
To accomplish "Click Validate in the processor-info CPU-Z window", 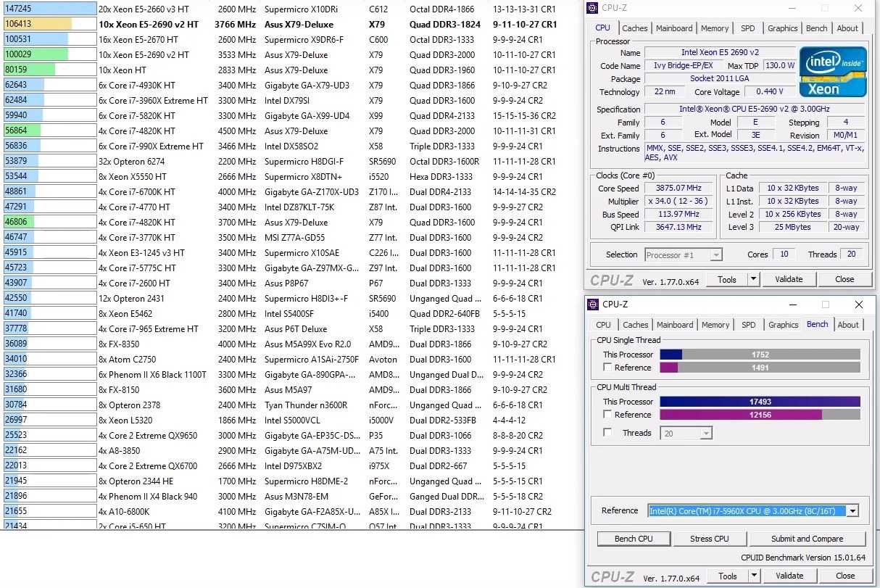I will pos(789,279).
